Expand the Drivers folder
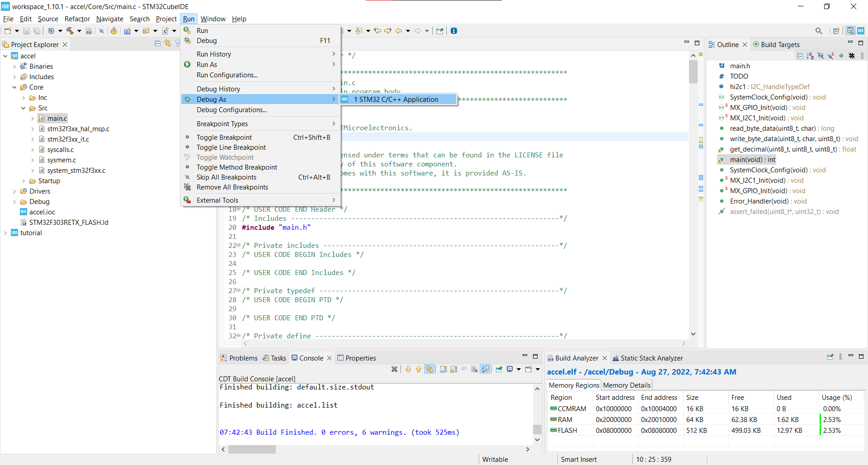The image size is (868, 465). (14, 191)
